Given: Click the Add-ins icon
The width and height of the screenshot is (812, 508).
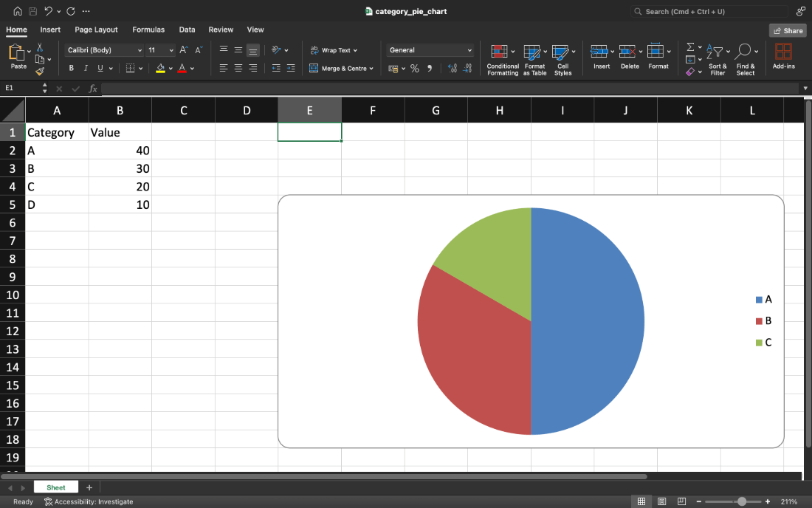Looking at the screenshot, I should pos(783,52).
